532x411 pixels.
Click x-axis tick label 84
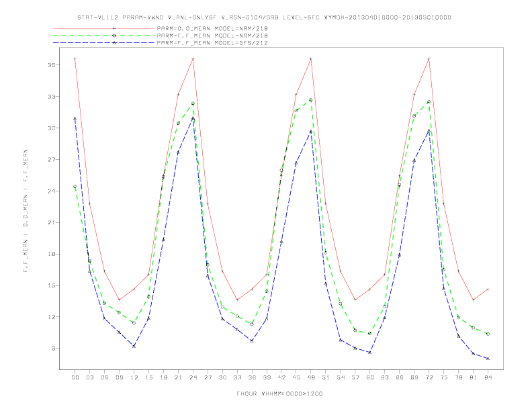pos(488,377)
